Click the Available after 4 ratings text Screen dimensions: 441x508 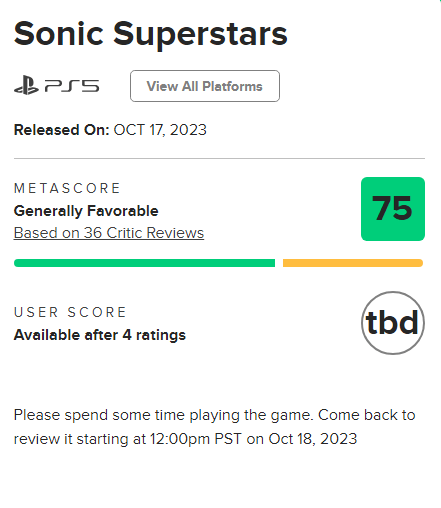100,335
